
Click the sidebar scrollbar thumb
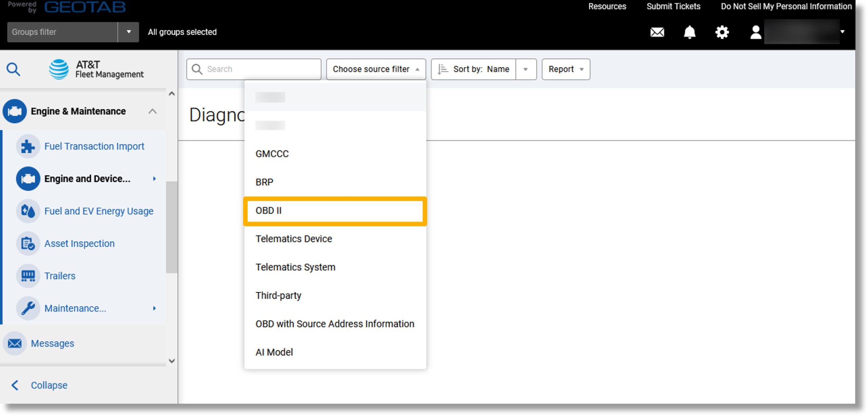click(172, 227)
